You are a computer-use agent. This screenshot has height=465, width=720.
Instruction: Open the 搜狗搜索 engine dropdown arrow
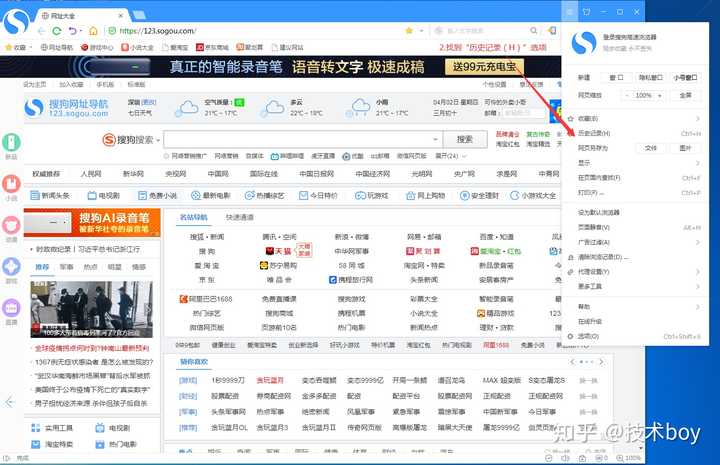coord(158,140)
